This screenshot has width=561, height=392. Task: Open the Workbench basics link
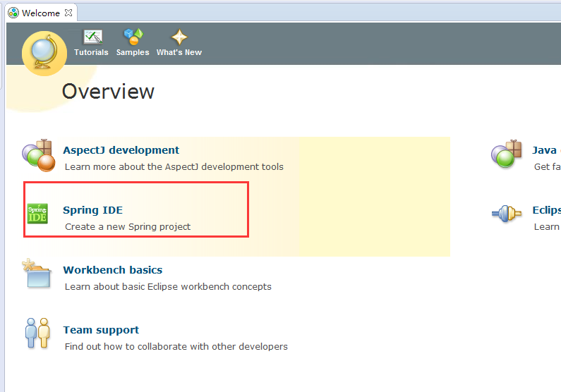[113, 270]
